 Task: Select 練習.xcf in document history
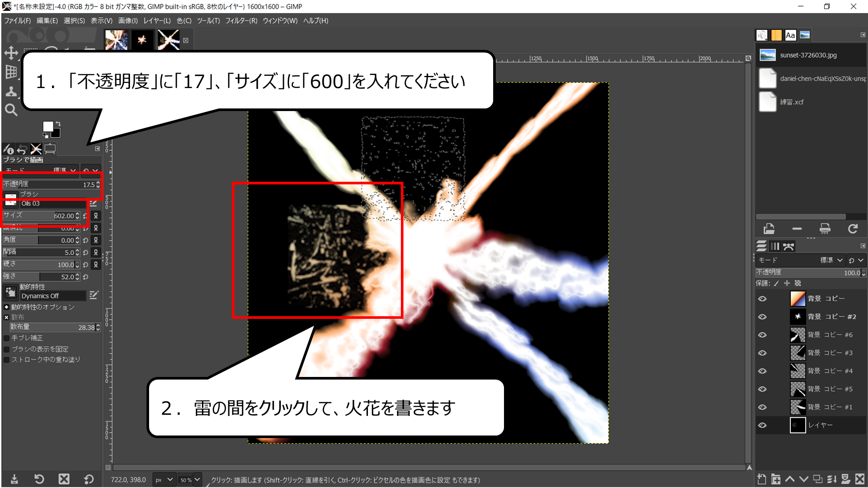coord(811,102)
